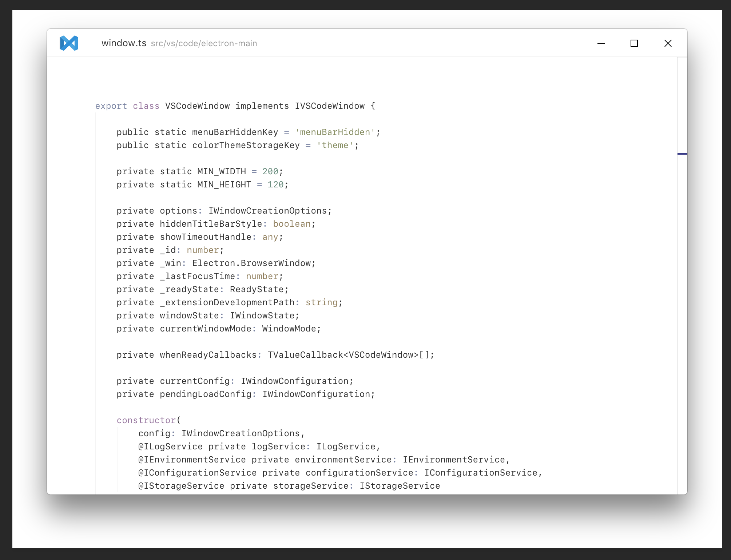Close the window.ts editor window
This screenshot has width=731, height=560.
[668, 43]
